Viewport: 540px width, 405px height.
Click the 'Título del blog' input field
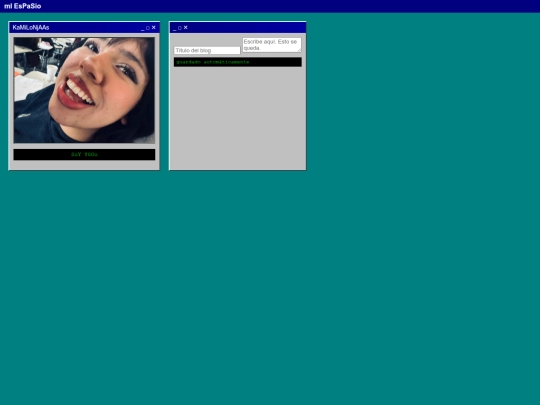pos(207,50)
